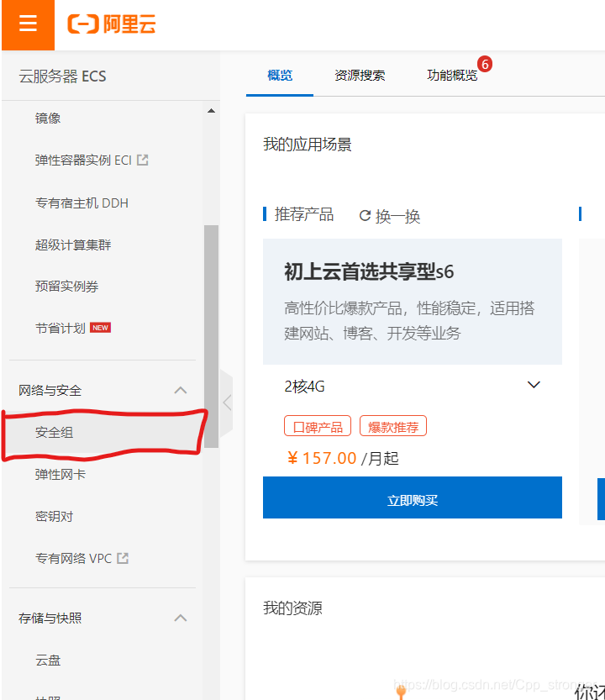Click the NEW badge beside 节省计划
The width and height of the screenshot is (605, 700).
(x=101, y=328)
